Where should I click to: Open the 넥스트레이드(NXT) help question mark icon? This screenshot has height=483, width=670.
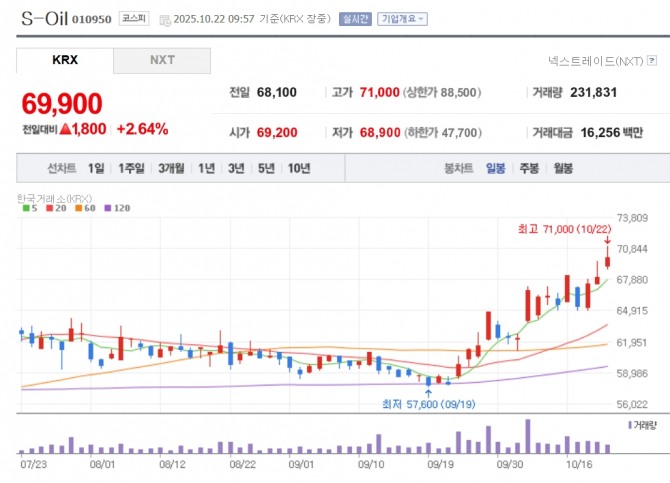point(652,60)
